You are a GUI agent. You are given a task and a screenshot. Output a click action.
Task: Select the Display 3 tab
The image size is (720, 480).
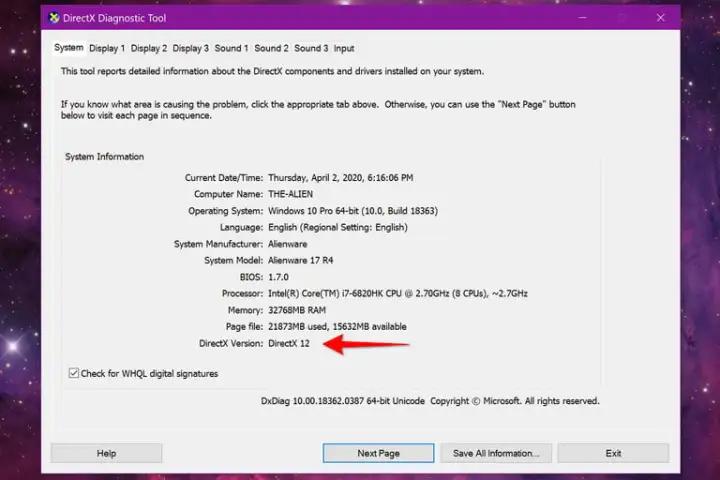pyautogui.click(x=191, y=48)
